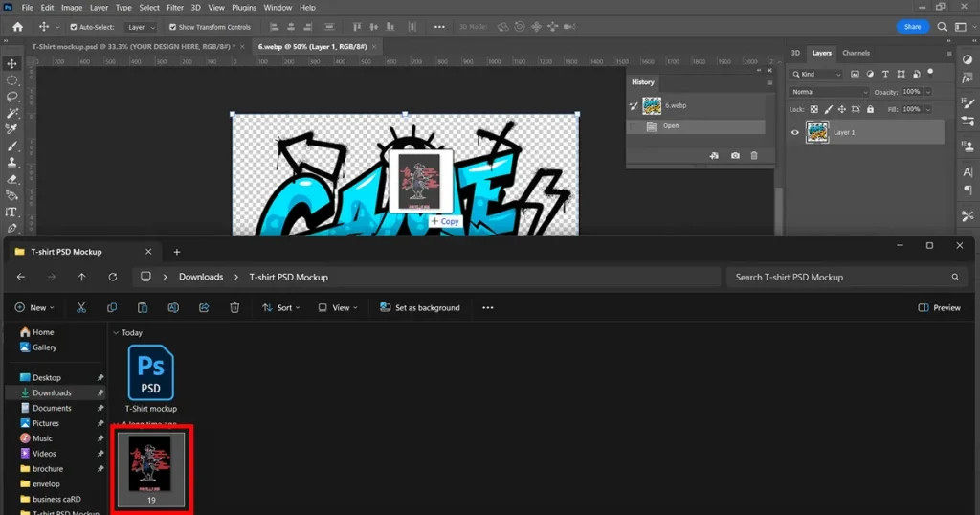Viewport: 980px width, 515px height.
Task: Click Align left edges icon in options bar
Action: coord(274,27)
